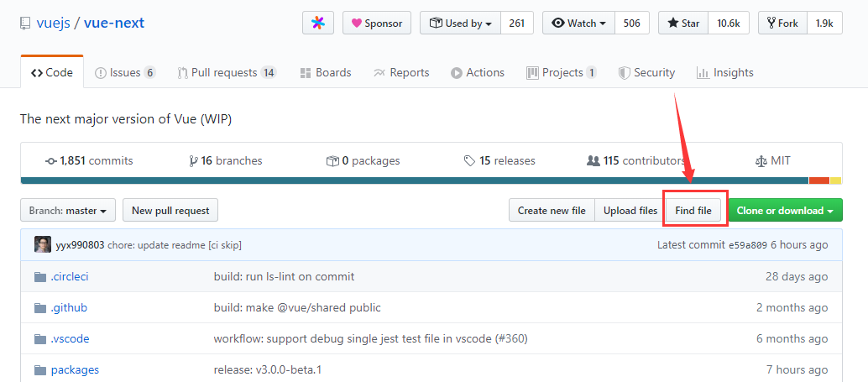The width and height of the screenshot is (868, 382).
Task: View the 16 branches list
Action: point(225,161)
